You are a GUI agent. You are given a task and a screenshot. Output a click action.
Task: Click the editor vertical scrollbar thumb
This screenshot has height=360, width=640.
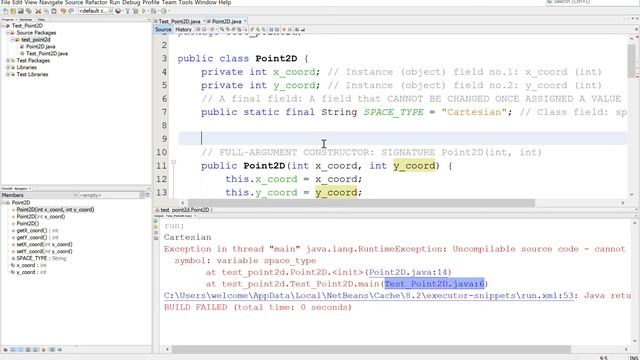point(631,60)
